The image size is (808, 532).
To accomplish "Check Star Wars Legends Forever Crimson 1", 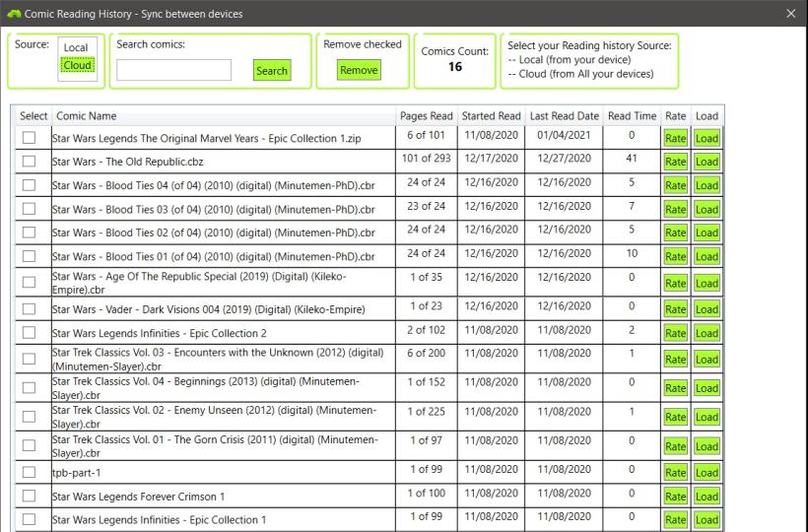I will click(29, 496).
